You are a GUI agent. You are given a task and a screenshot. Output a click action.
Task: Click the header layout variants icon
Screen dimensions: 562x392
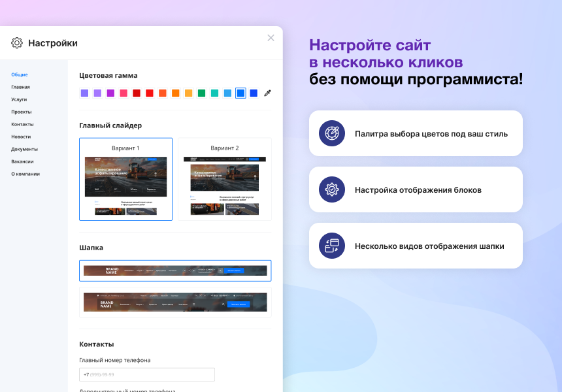[331, 246]
